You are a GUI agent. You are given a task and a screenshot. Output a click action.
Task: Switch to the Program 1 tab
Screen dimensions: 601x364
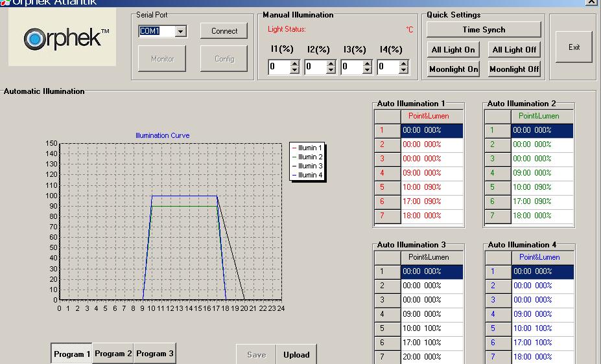tap(72, 354)
